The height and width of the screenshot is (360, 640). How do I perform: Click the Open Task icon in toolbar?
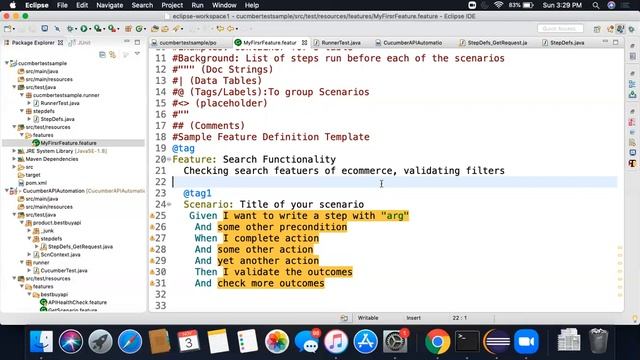[x=165, y=29]
